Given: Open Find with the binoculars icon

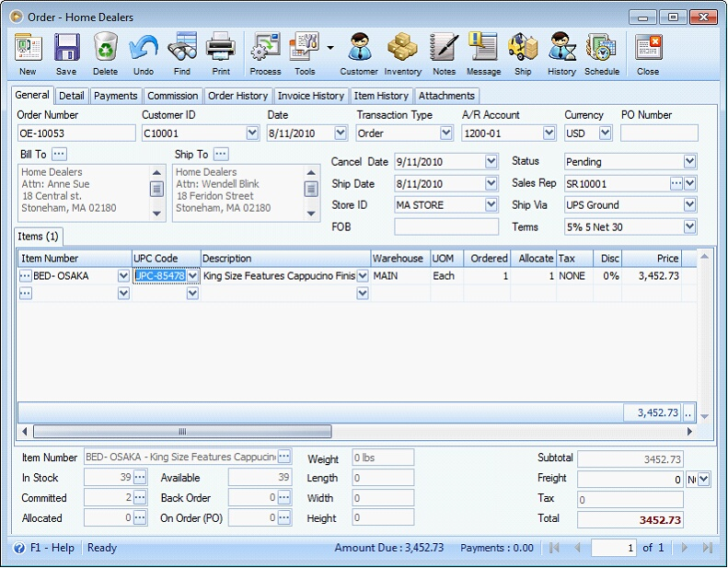Looking at the screenshot, I should tap(182, 46).
